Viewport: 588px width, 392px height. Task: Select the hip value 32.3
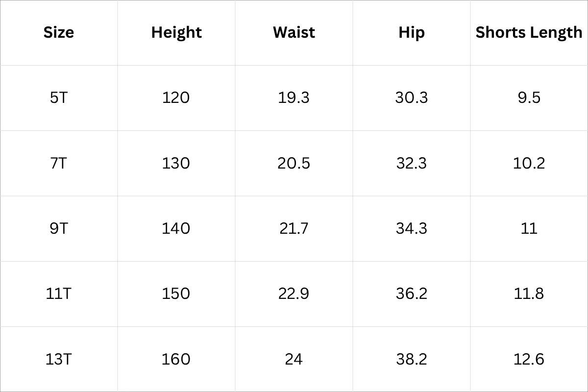[412, 163]
